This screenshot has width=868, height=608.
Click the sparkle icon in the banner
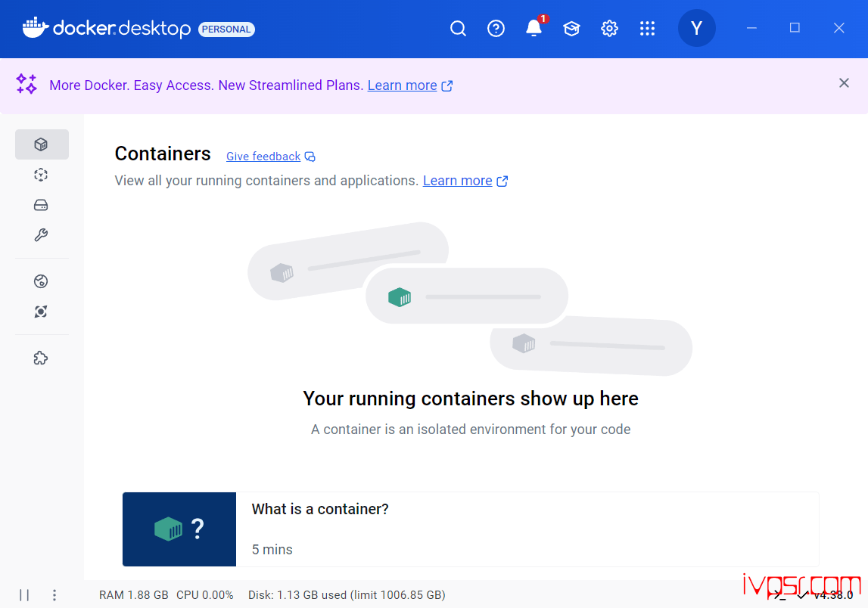[26, 83]
